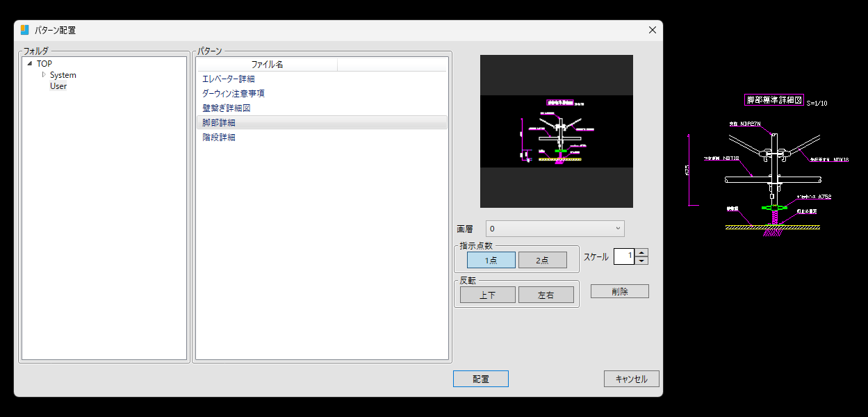This screenshot has height=417, width=868.
Task: Select 階段詳細 pattern file
Action: pyautogui.click(x=219, y=138)
